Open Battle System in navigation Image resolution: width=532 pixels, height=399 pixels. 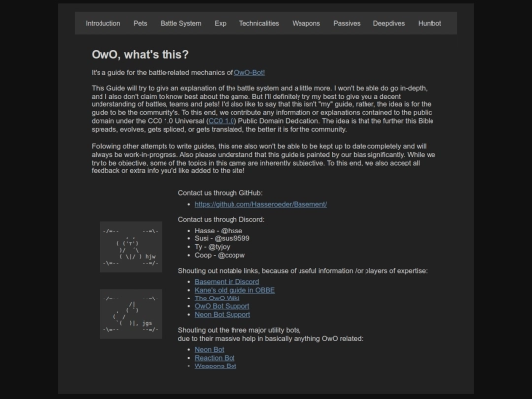180,23
